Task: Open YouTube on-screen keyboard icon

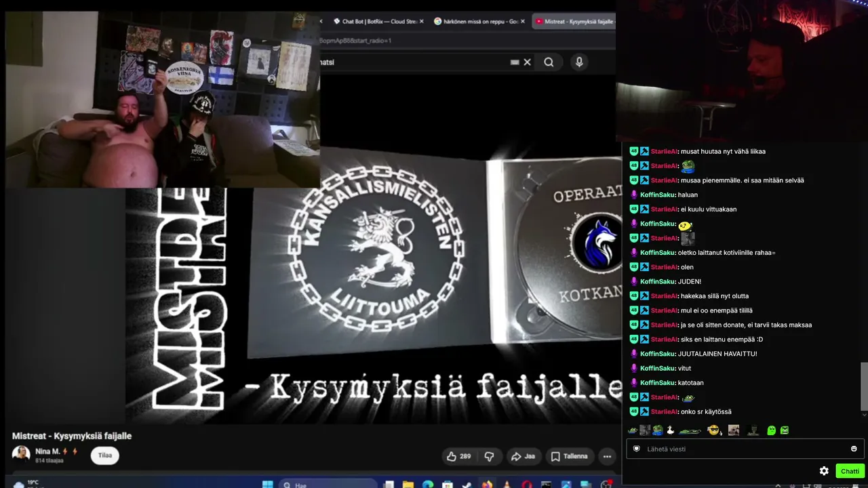Action: (x=515, y=62)
